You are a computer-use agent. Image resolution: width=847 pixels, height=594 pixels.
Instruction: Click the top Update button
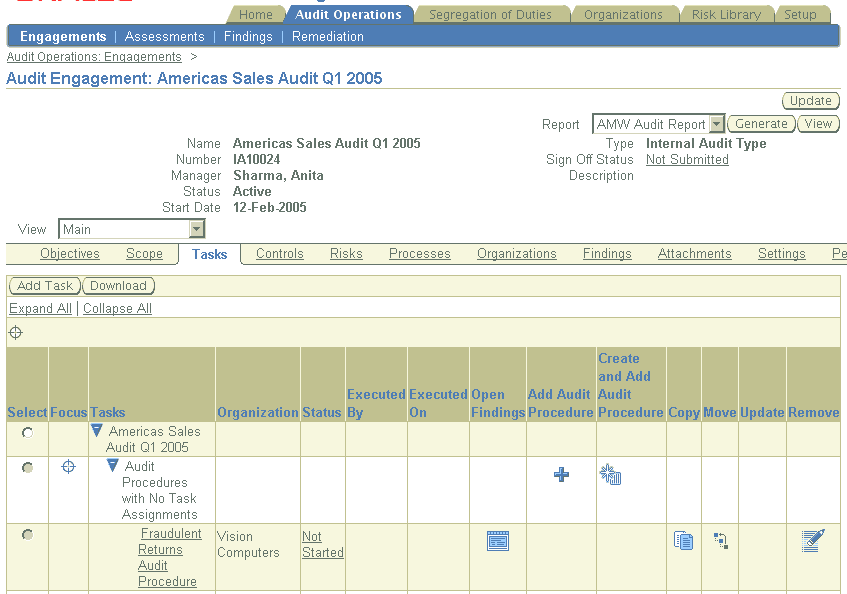click(x=811, y=101)
